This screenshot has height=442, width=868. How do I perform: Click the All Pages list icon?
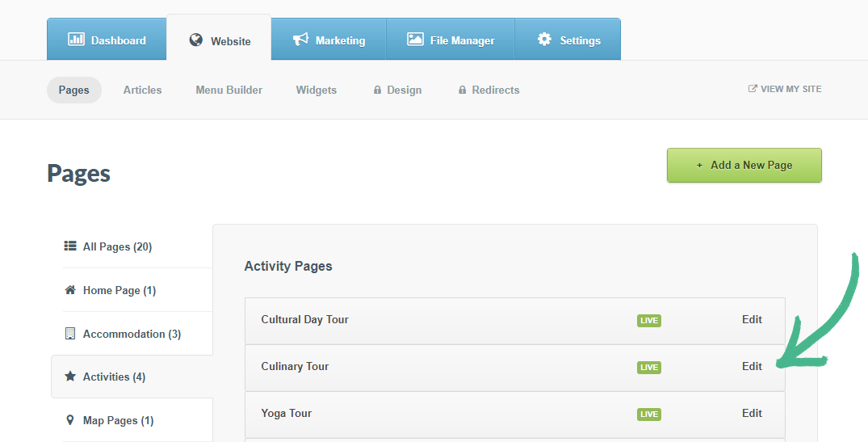70,246
